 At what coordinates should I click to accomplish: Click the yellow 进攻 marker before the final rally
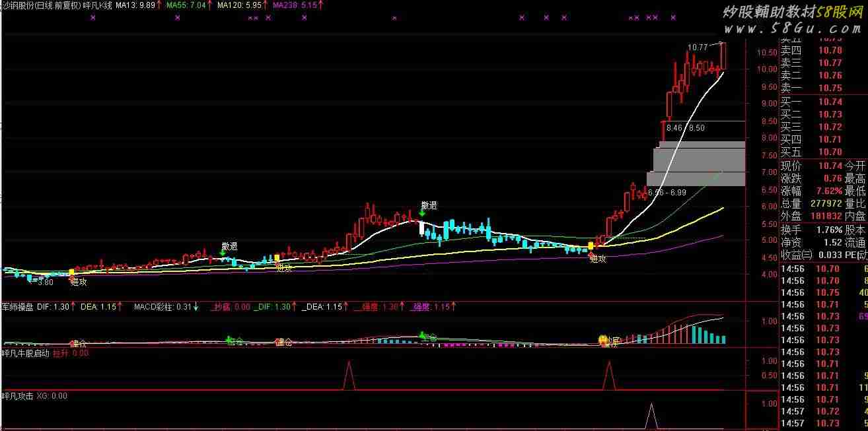click(x=591, y=246)
